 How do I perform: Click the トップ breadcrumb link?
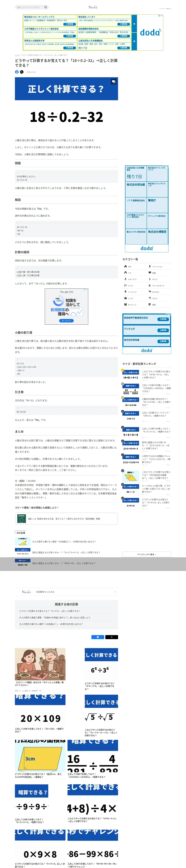17,55
